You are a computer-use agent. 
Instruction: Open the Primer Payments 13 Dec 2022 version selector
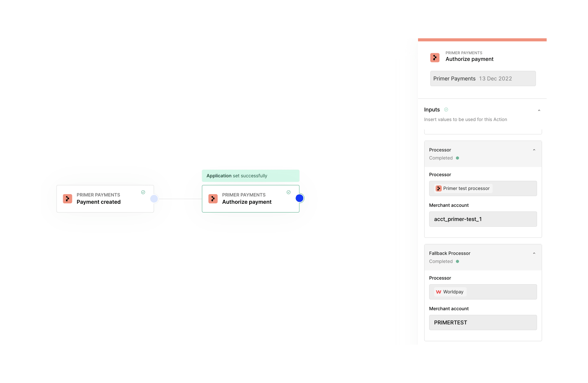[483, 79]
